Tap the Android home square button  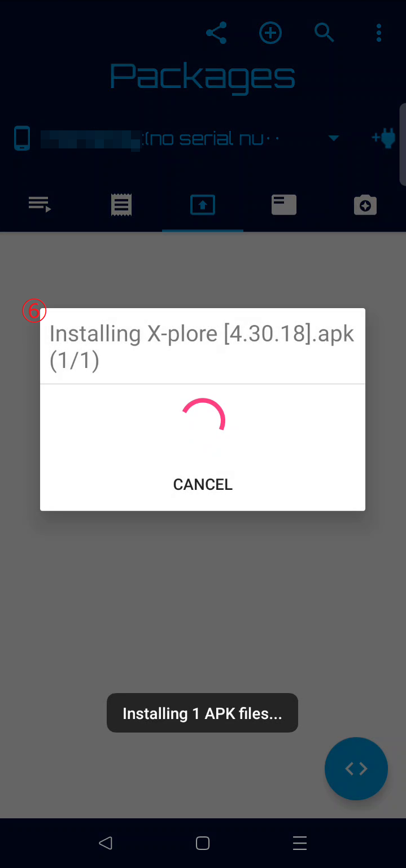203,843
